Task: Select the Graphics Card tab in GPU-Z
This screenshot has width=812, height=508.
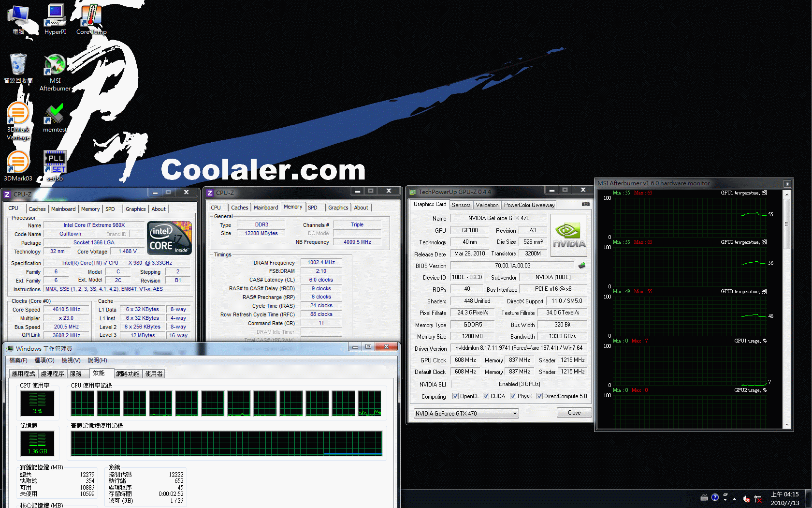Action: [x=430, y=204]
